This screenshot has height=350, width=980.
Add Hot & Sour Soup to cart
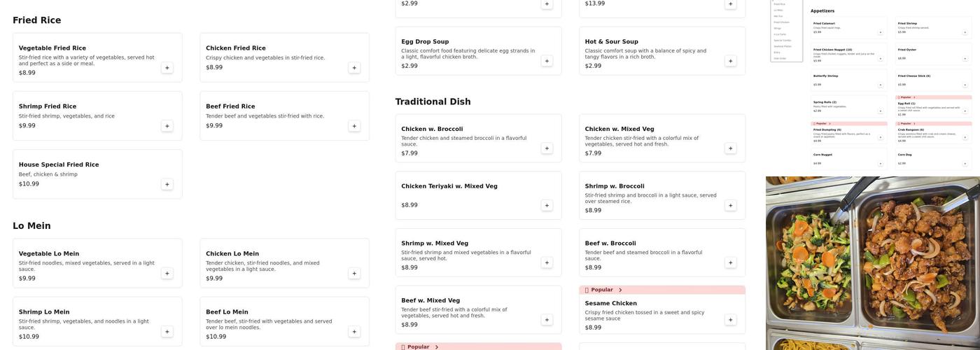pyautogui.click(x=731, y=61)
